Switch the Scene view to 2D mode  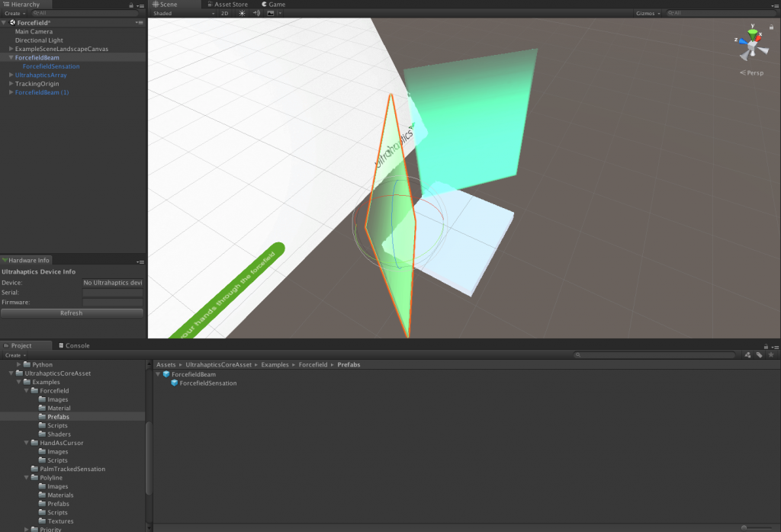click(225, 14)
